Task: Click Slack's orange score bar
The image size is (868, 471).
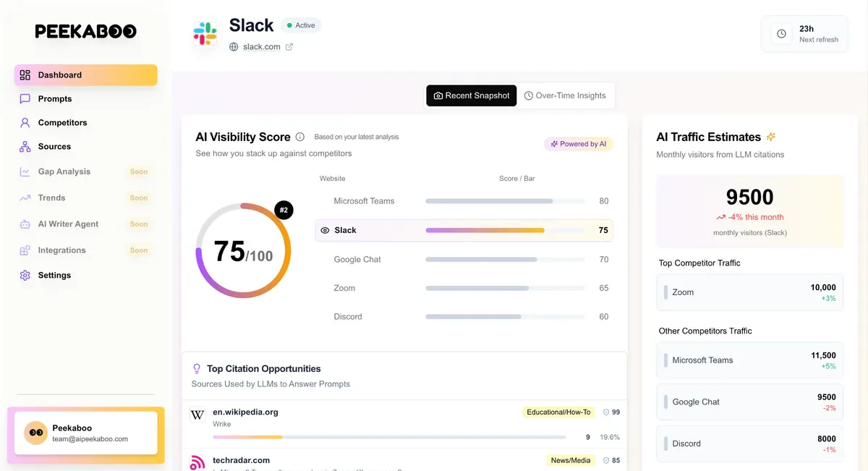Action: [485, 230]
